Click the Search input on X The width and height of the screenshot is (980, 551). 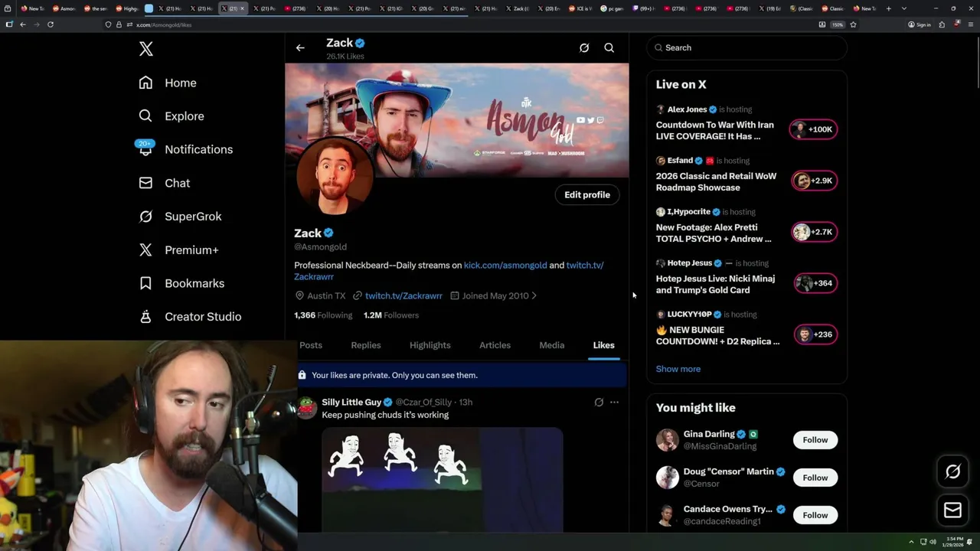747,48
